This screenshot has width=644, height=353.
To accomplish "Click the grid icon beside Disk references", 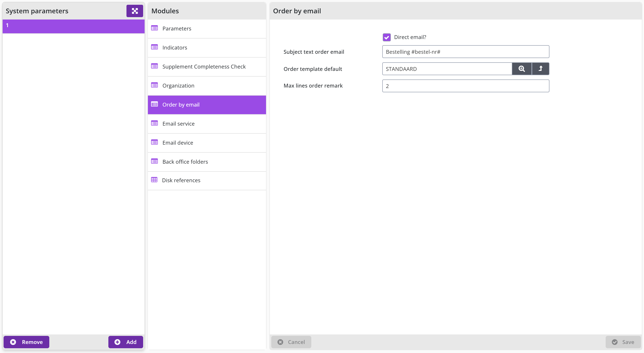I will click(154, 180).
